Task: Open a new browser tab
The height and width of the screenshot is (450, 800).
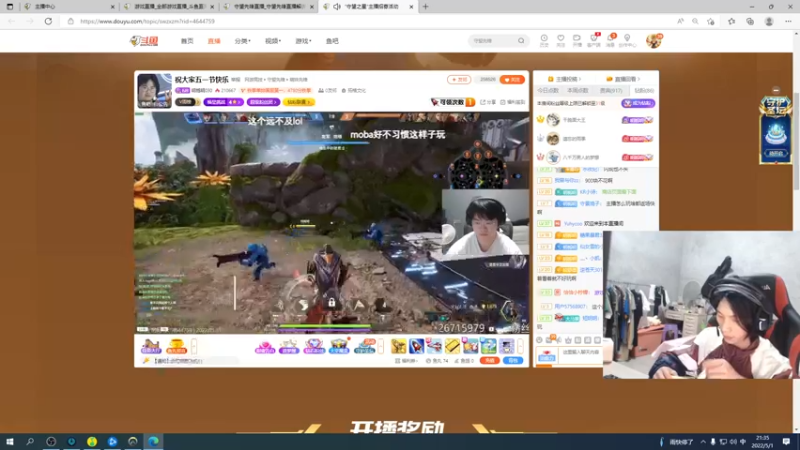Action: [426, 7]
